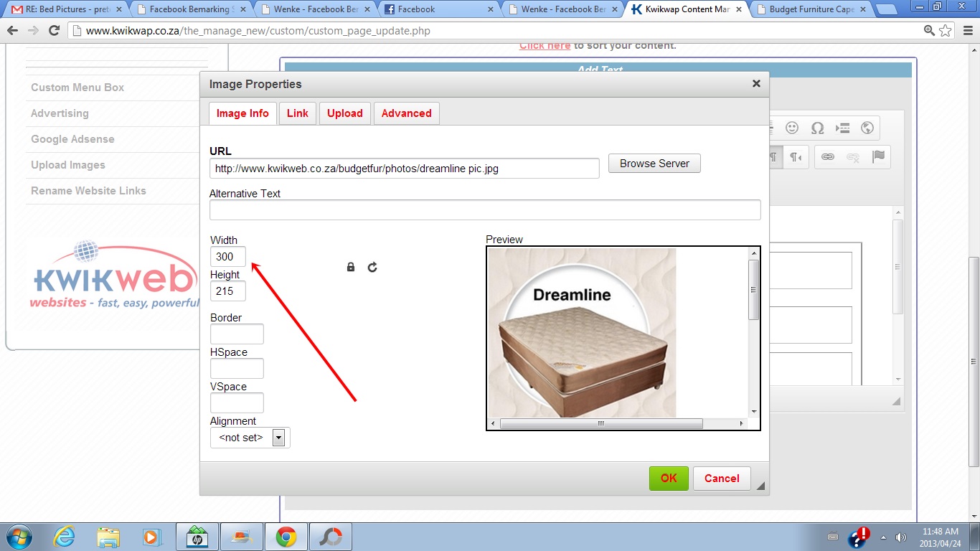Screen dimensions: 980x551
Task: Switch to the Facebook browser tab
Action: 440,9
